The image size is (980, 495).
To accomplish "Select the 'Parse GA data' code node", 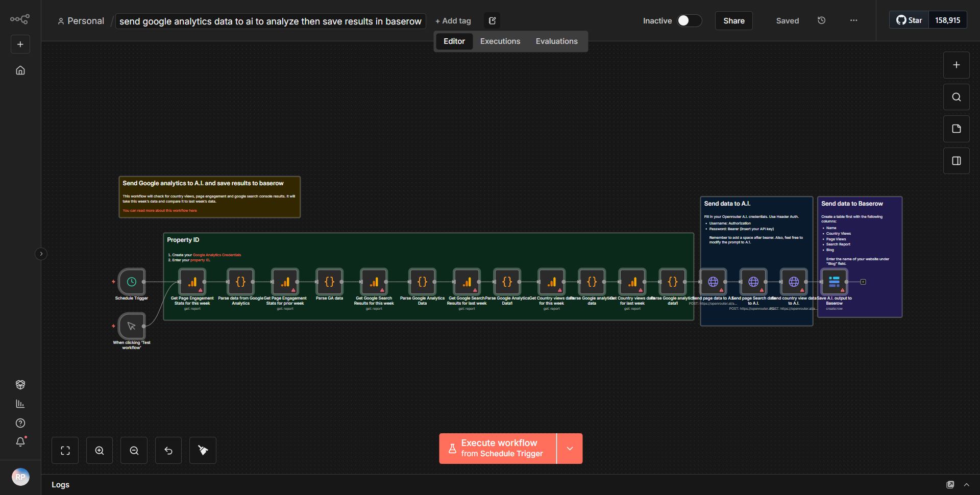I will [x=330, y=282].
